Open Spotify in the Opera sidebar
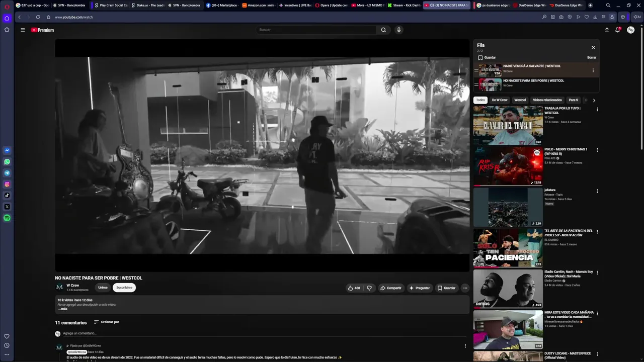The height and width of the screenshot is (362, 644). click(7, 218)
